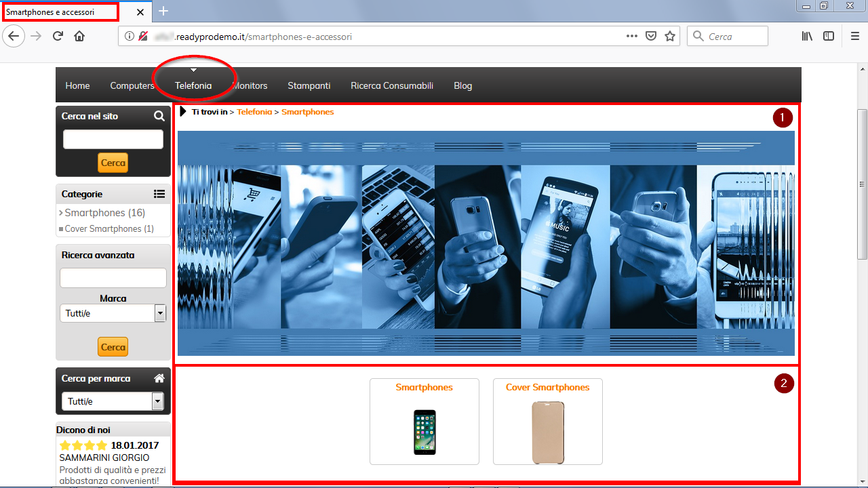868x488 pixels.
Task: Click the black arrow before Ti trovi in
Action: pyautogui.click(x=183, y=111)
